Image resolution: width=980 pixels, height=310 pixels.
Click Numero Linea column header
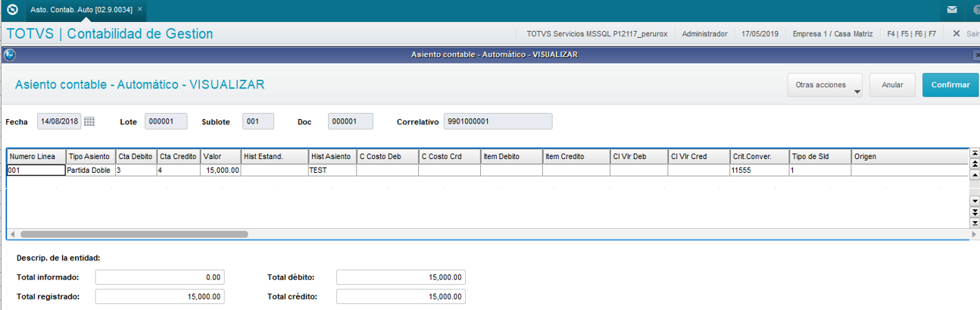[x=36, y=156]
